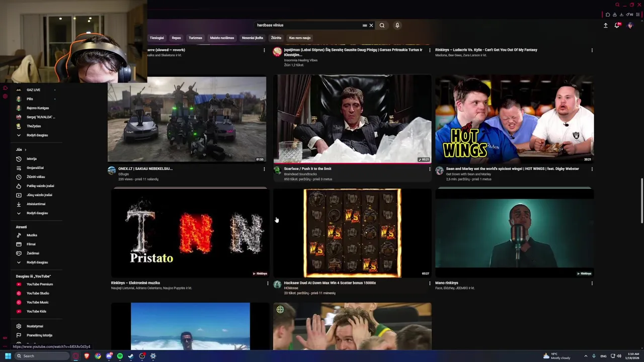Click the page vertical scrollbar thumb
Viewport: 644px width, 362px height.
click(x=641, y=200)
